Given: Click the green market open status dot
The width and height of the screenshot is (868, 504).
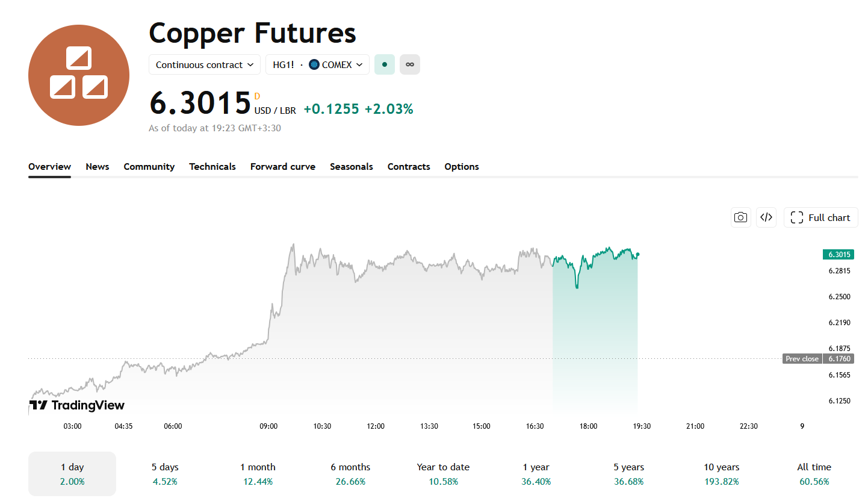Looking at the screenshot, I should [x=385, y=64].
